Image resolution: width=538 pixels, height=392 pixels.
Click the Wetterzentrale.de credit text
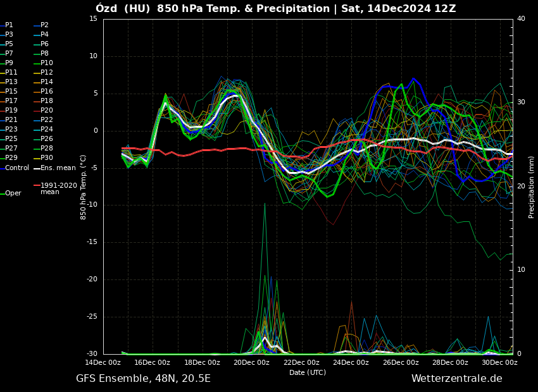(x=456, y=379)
